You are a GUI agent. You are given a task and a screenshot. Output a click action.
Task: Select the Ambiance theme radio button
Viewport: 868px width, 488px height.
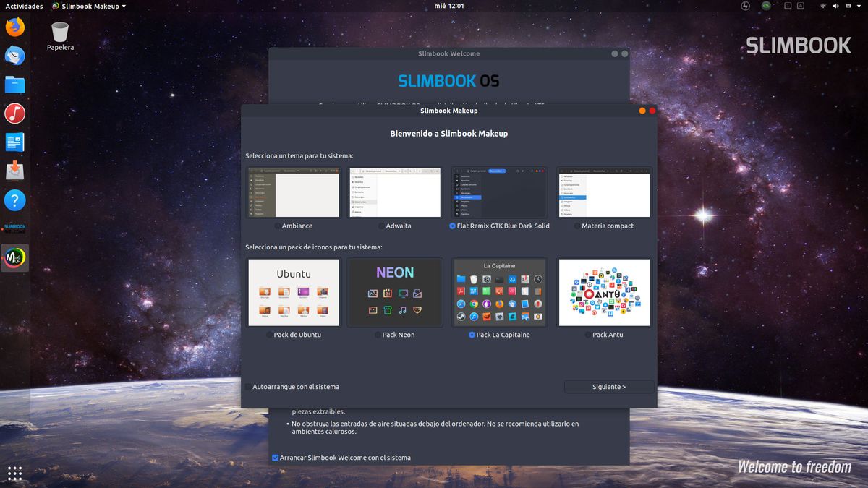click(278, 226)
